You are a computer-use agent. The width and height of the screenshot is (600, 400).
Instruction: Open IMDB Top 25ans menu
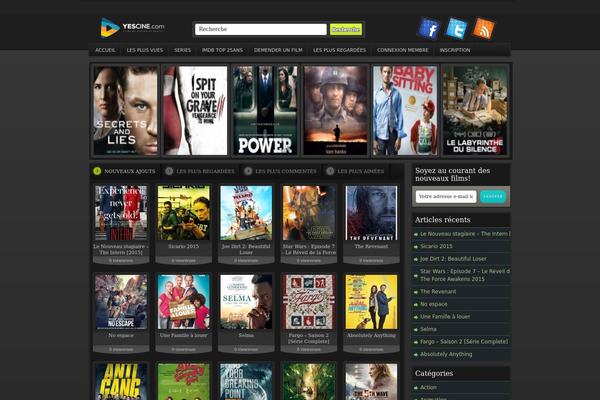coord(222,50)
